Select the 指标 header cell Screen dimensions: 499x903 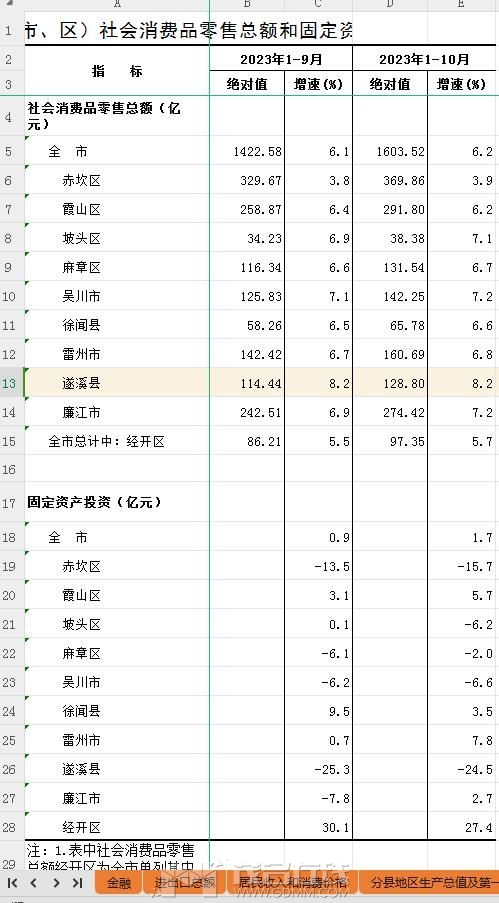pos(117,71)
